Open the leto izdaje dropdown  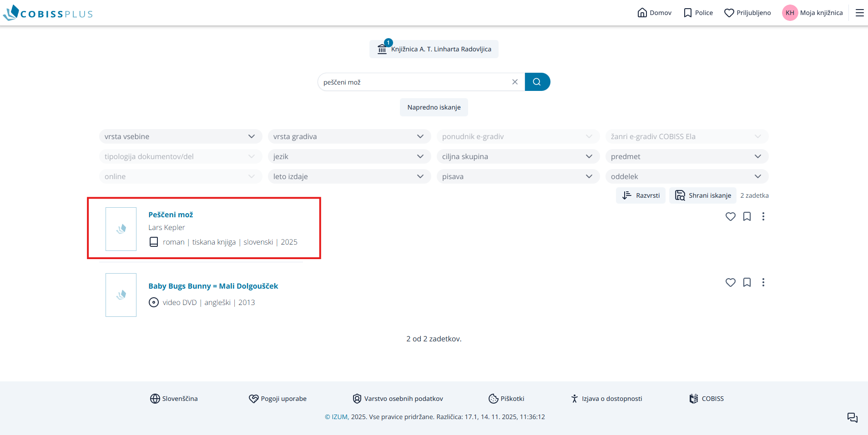click(349, 176)
